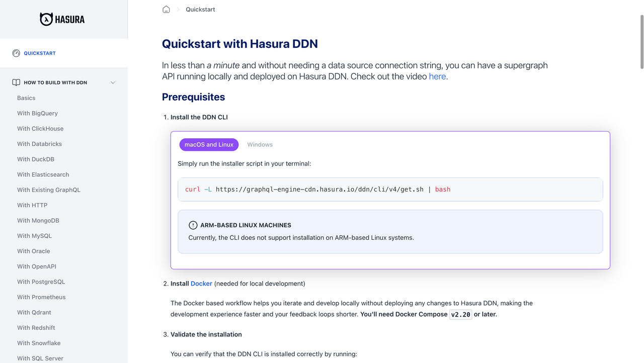Click the home breadcrumb icon
644x363 pixels.
click(x=166, y=10)
